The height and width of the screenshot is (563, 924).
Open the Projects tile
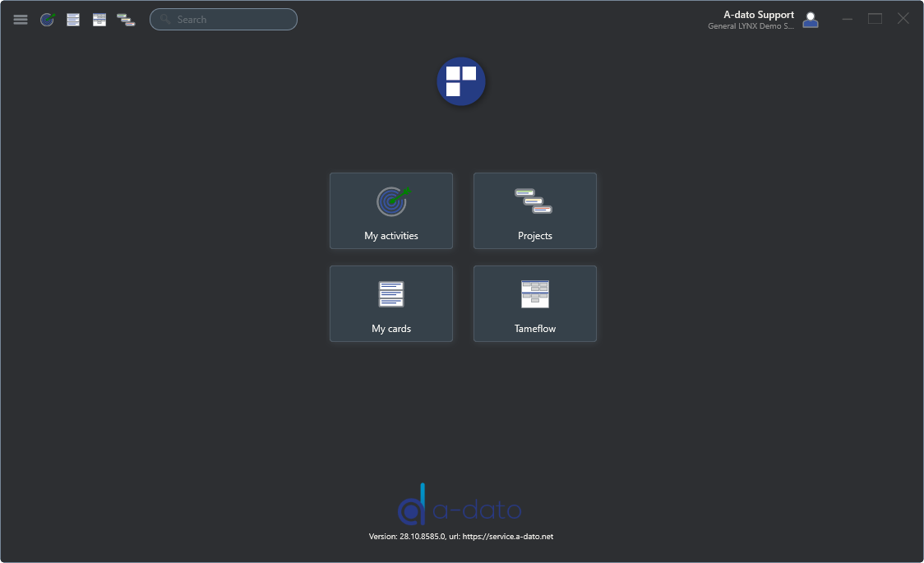(x=535, y=211)
